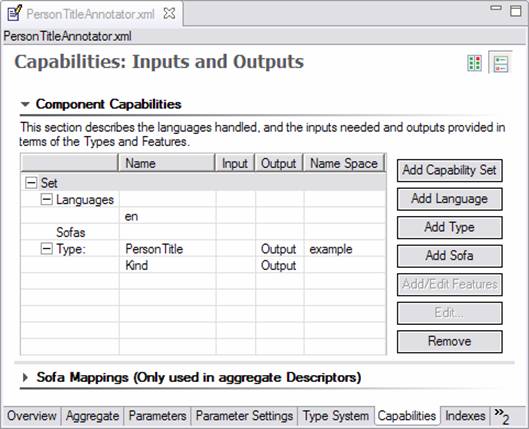This screenshot has height=429, width=529.
Task: Click the Name column header
Action: point(167,164)
